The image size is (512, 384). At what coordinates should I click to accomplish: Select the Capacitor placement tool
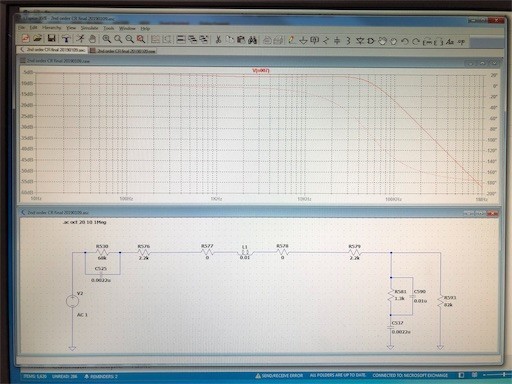[337, 41]
